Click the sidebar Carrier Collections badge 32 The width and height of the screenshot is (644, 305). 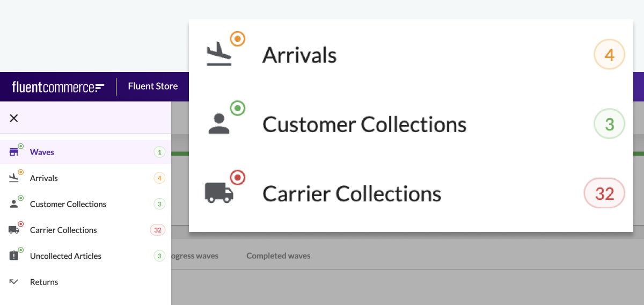(157, 230)
